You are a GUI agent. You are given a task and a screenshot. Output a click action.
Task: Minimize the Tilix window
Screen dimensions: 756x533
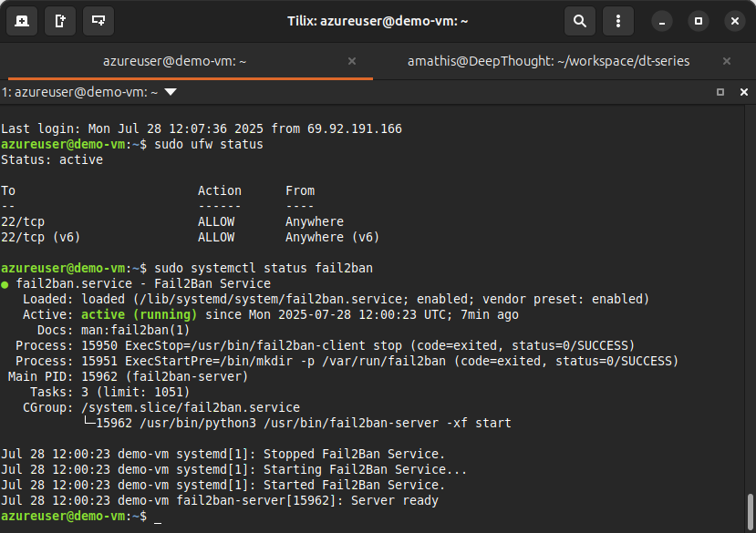(662, 21)
